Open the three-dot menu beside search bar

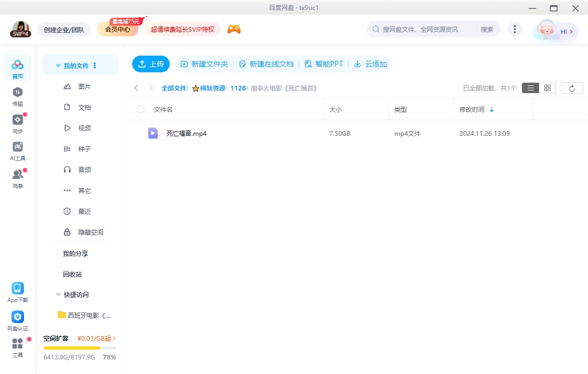(515, 29)
